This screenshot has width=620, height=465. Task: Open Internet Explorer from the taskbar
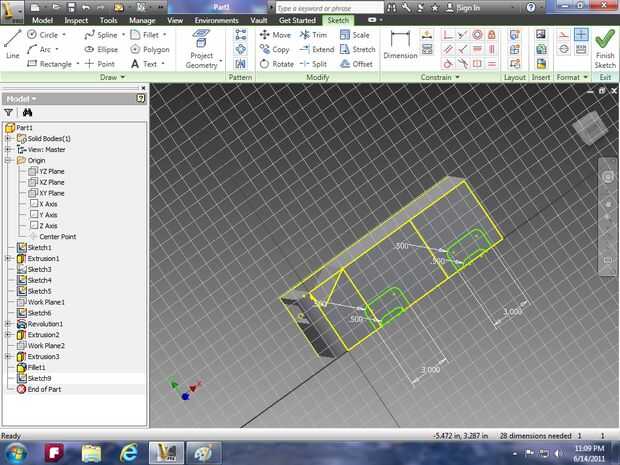click(x=129, y=453)
